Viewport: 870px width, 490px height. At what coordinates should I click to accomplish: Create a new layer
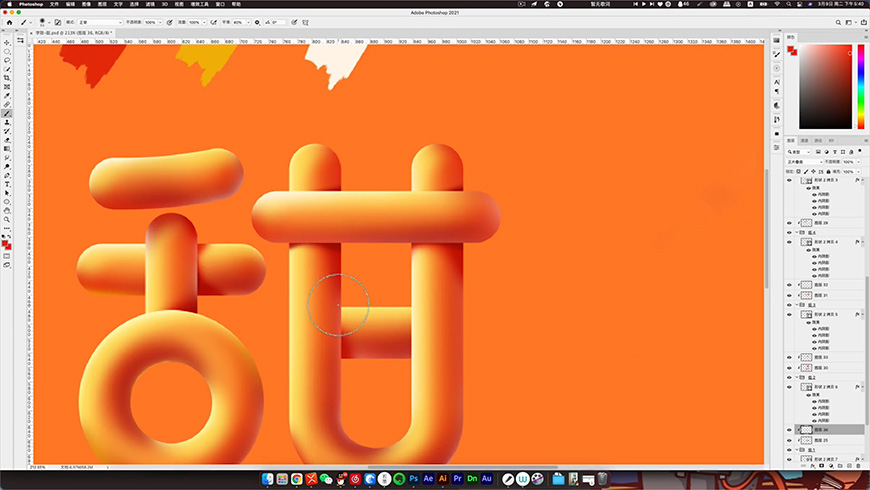(849, 466)
